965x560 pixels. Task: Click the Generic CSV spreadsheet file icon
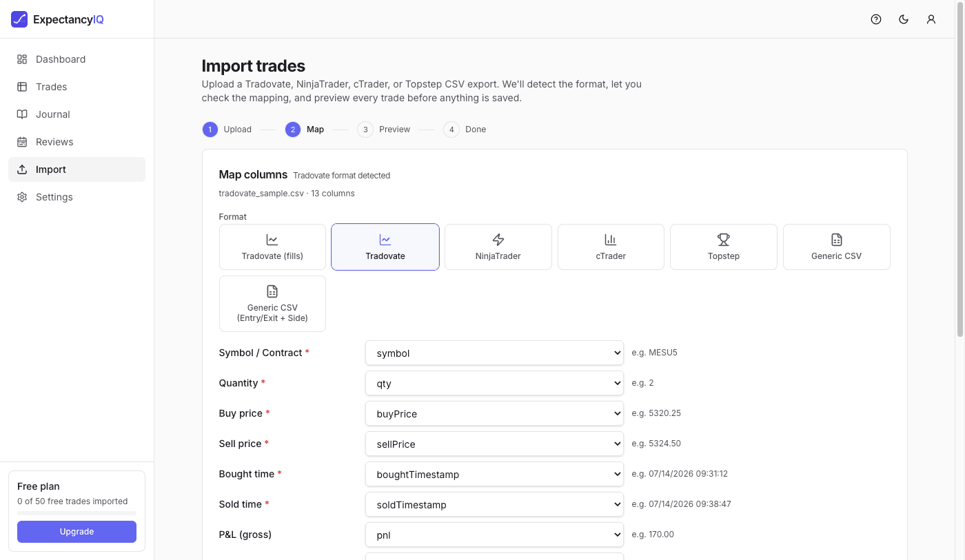click(x=837, y=240)
